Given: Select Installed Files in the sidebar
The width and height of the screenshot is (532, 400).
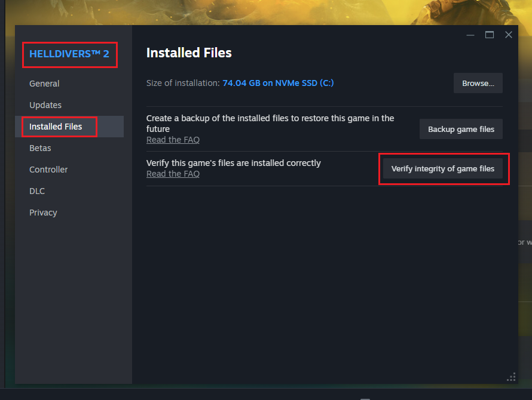Looking at the screenshot, I should [x=56, y=127].
